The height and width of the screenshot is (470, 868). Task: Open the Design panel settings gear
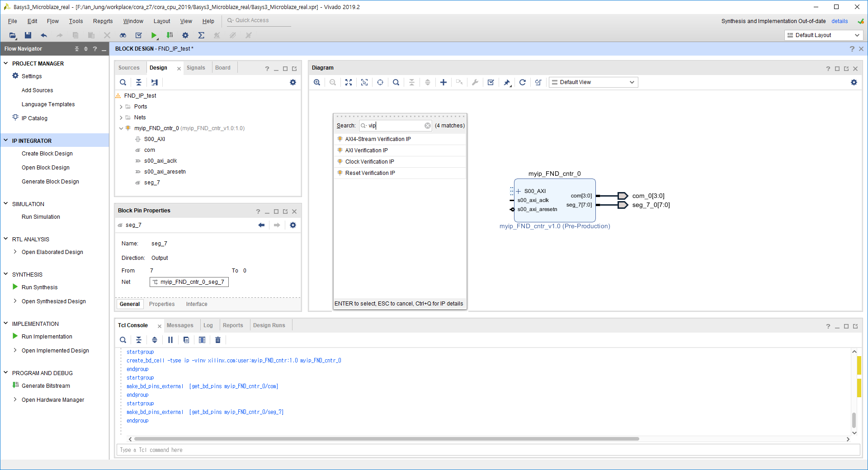pyautogui.click(x=293, y=82)
